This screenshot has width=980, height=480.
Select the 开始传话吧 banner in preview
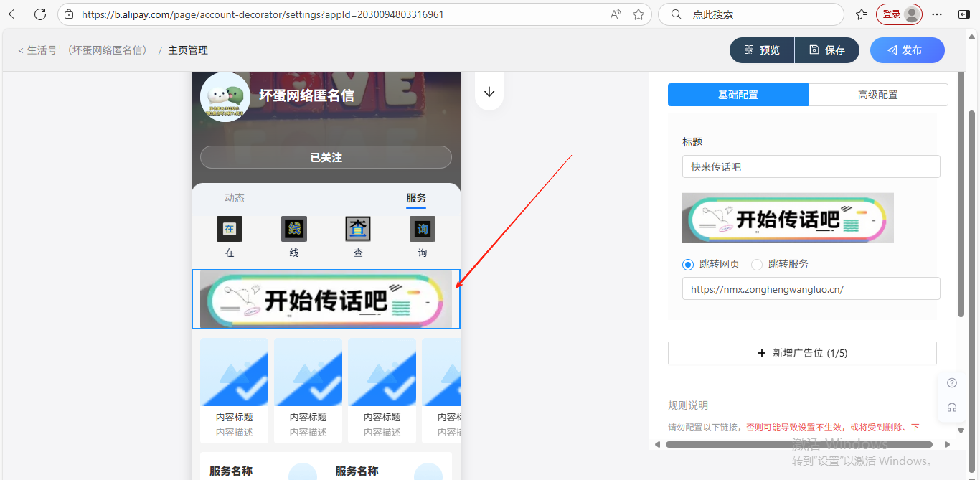click(326, 299)
